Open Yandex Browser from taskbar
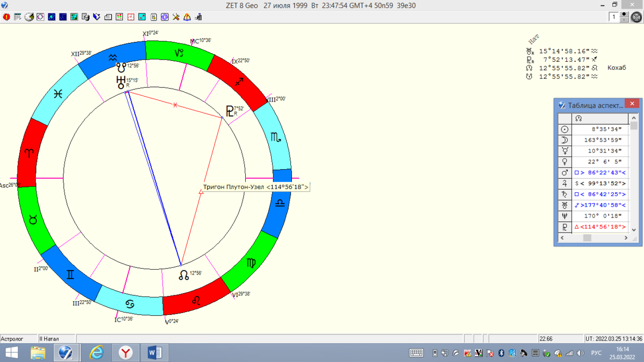Image resolution: width=644 pixels, height=362 pixels. tap(126, 353)
